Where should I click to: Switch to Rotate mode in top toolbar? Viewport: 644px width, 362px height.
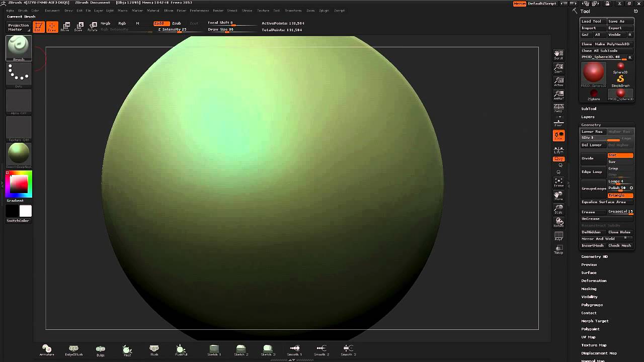click(93, 27)
